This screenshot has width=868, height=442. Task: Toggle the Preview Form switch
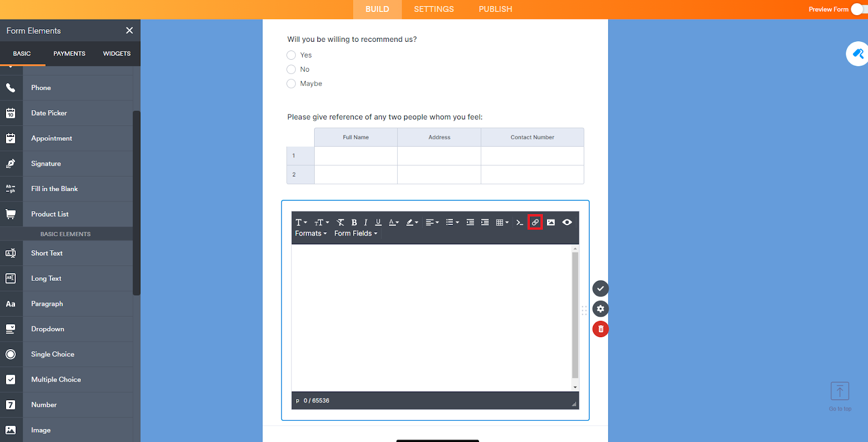tap(859, 9)
